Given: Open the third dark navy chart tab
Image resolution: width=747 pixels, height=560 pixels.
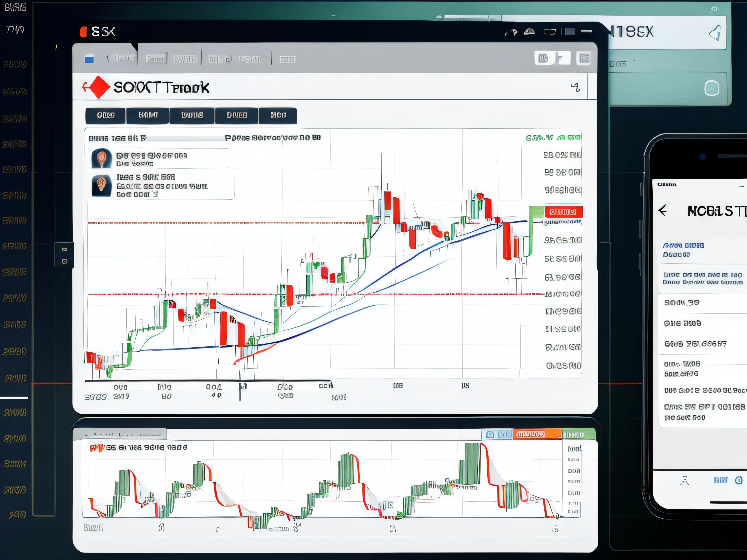Looking at the screenshot, I should click(192, 115).
